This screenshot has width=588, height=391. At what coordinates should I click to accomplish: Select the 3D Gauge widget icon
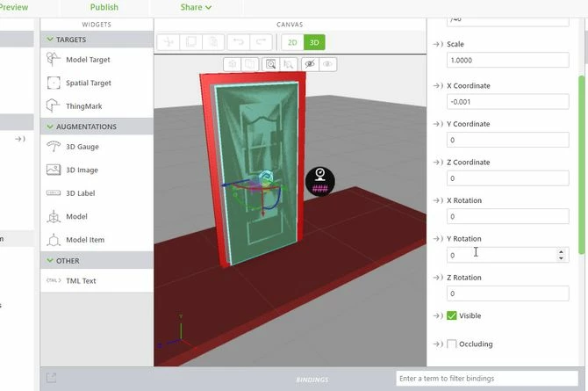pyautogui.click(x=54, y=147)
